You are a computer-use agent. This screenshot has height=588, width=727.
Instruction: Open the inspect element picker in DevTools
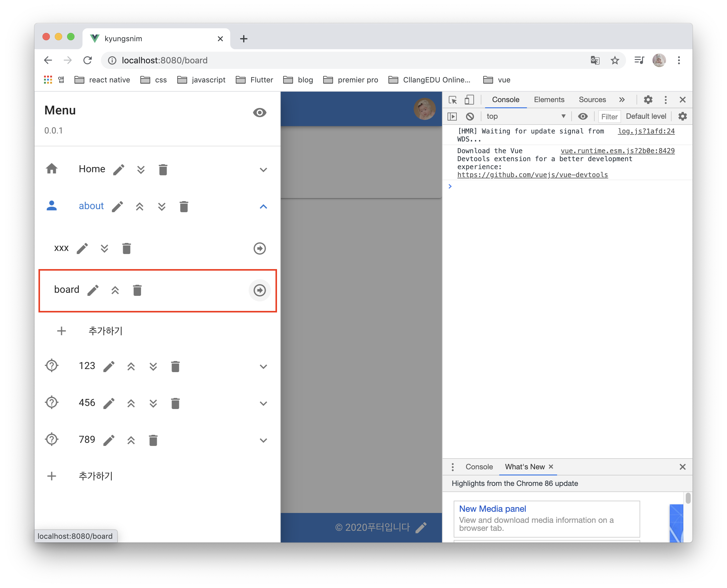[x=452, y=100]
